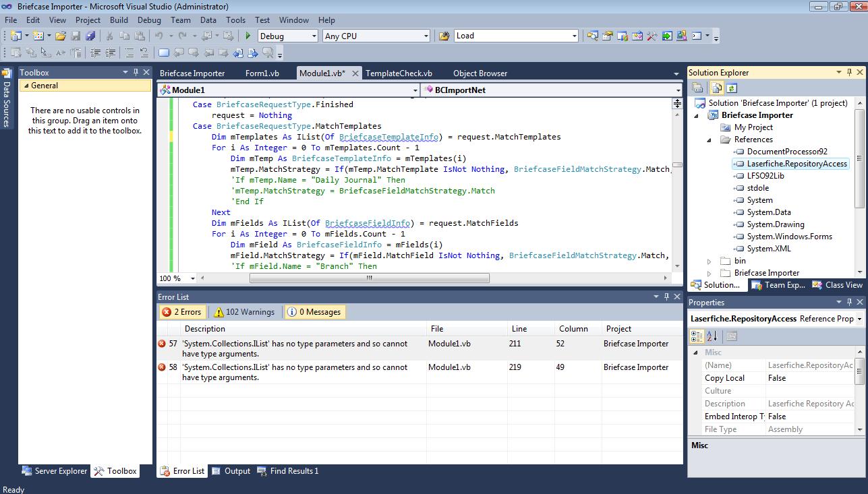Collapse the References tree node
Image resolution: width=868 pixels, height=494 pixels.
coord(709,140)
